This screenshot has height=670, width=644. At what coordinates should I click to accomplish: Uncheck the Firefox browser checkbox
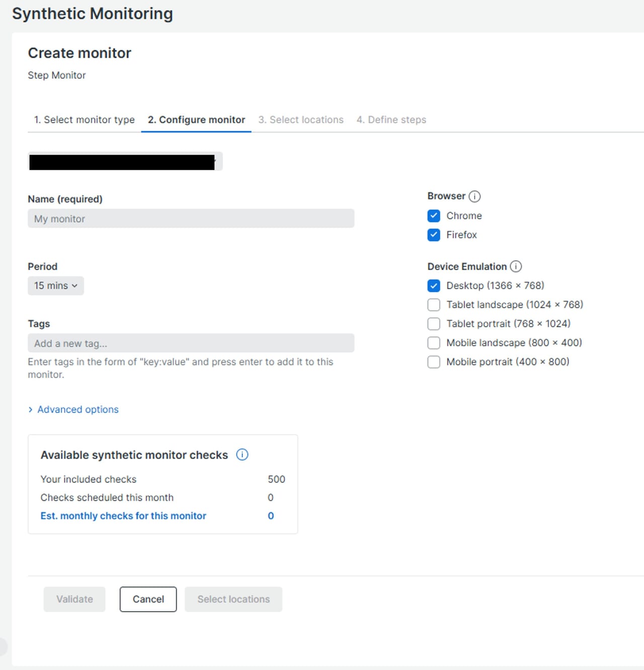pyautogui.click(x=434, y=235)
